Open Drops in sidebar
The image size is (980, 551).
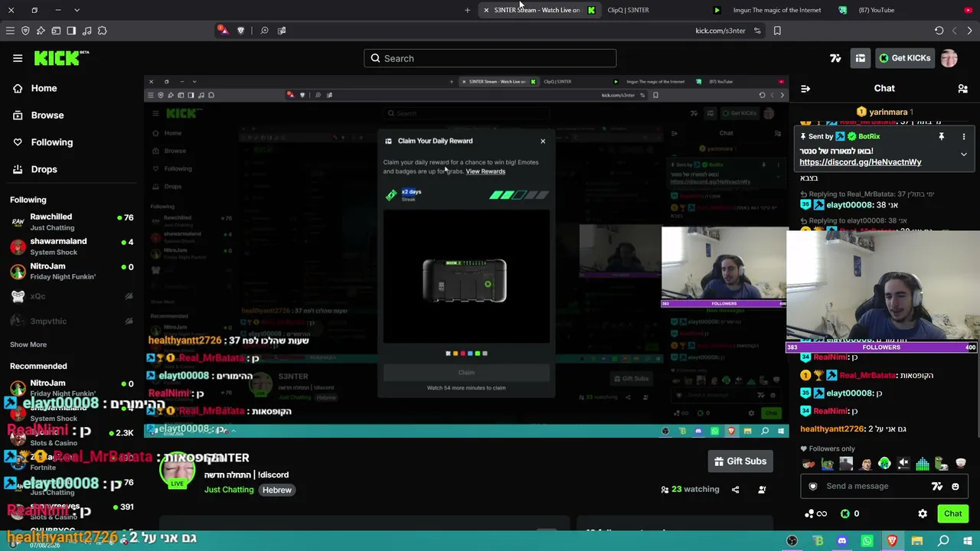click(x=35, y=169)
